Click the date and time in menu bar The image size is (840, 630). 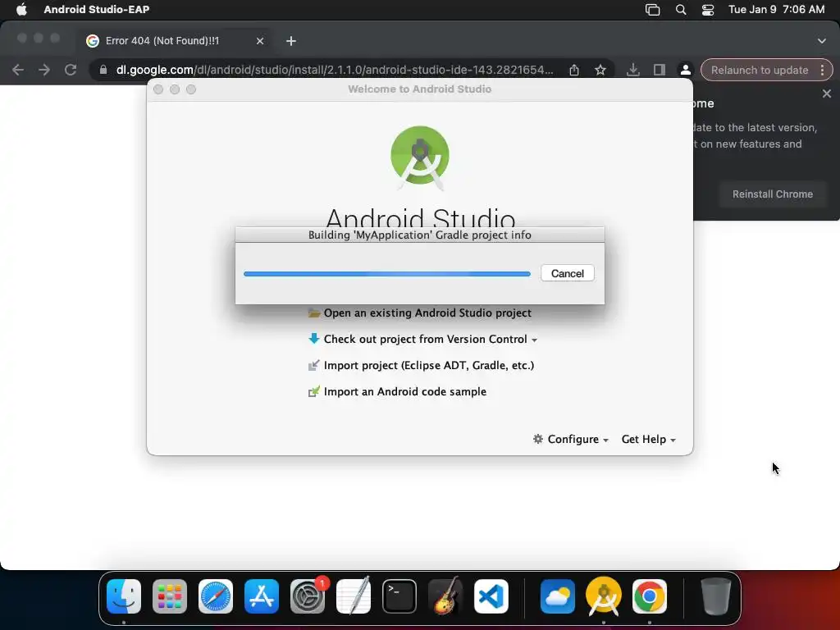[x=776, y=9]
